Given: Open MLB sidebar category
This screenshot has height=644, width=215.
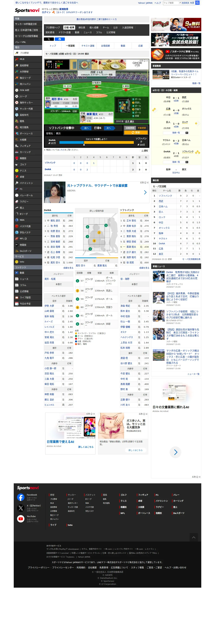Looking at the screenshot, I should click(28, 59).
